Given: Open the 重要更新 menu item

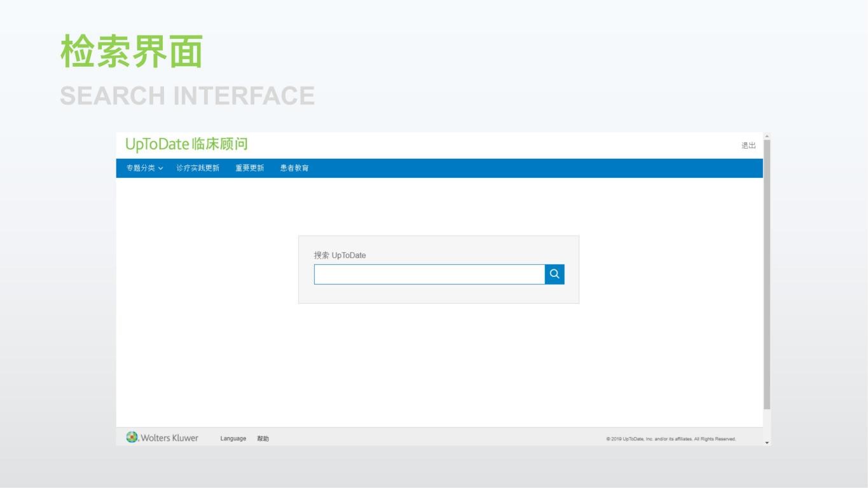Looking at the screenshot, I should (x=250, y=168).
